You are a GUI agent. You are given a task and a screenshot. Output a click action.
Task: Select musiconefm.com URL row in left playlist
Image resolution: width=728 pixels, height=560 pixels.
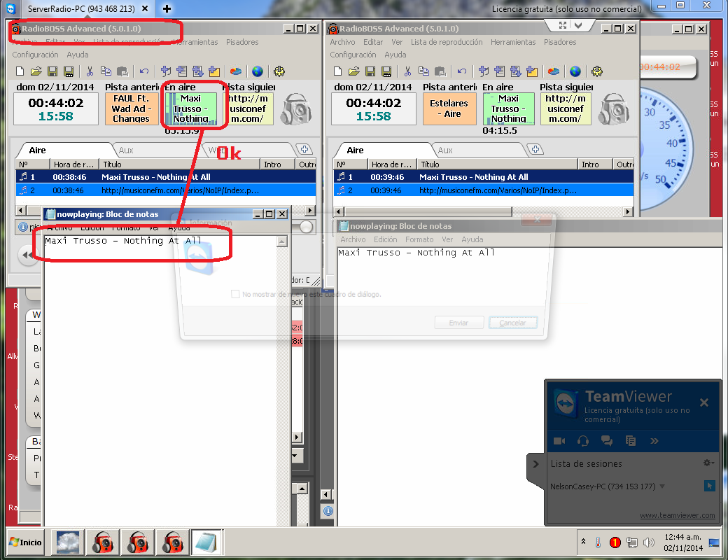coord(166,190)
